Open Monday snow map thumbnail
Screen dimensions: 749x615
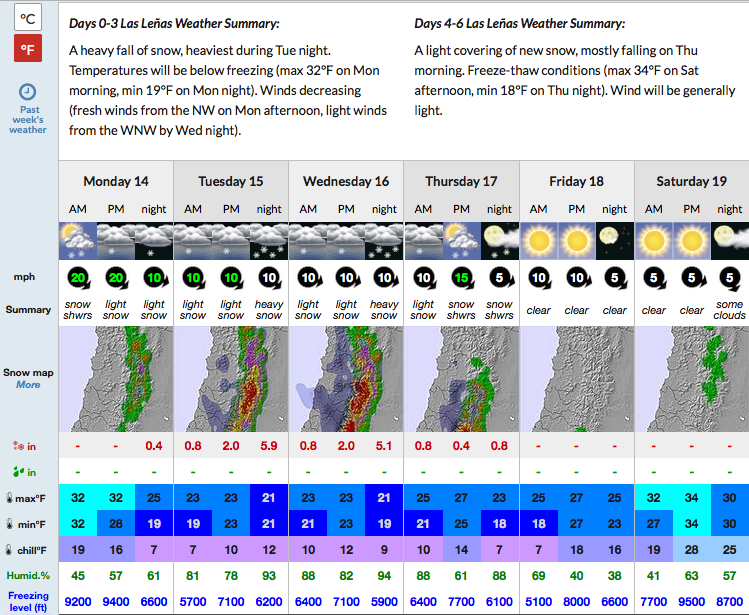116,379
